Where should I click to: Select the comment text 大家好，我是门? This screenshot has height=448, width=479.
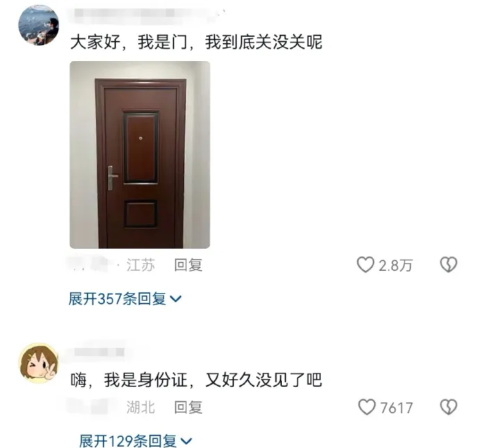[128, 42]
